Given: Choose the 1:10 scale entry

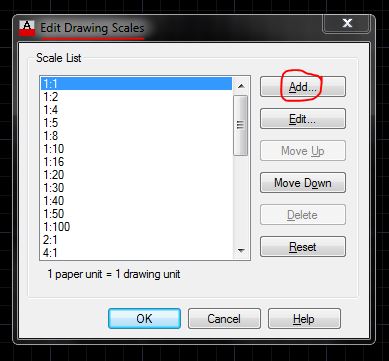Looking at the screenshot, I should coord(136,149).
